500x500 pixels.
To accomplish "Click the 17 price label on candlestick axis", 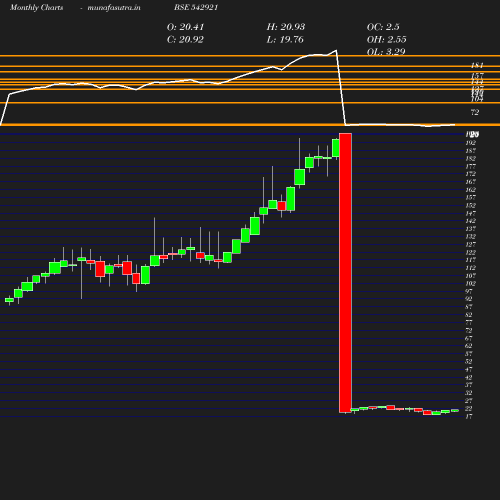I will (x=469, y=416).
